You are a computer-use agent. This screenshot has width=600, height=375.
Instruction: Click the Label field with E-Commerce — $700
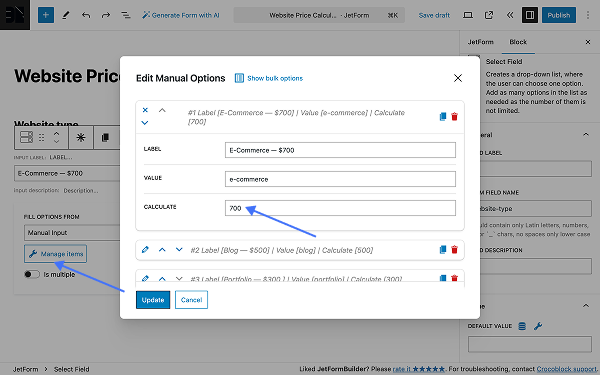pos(340,150)
